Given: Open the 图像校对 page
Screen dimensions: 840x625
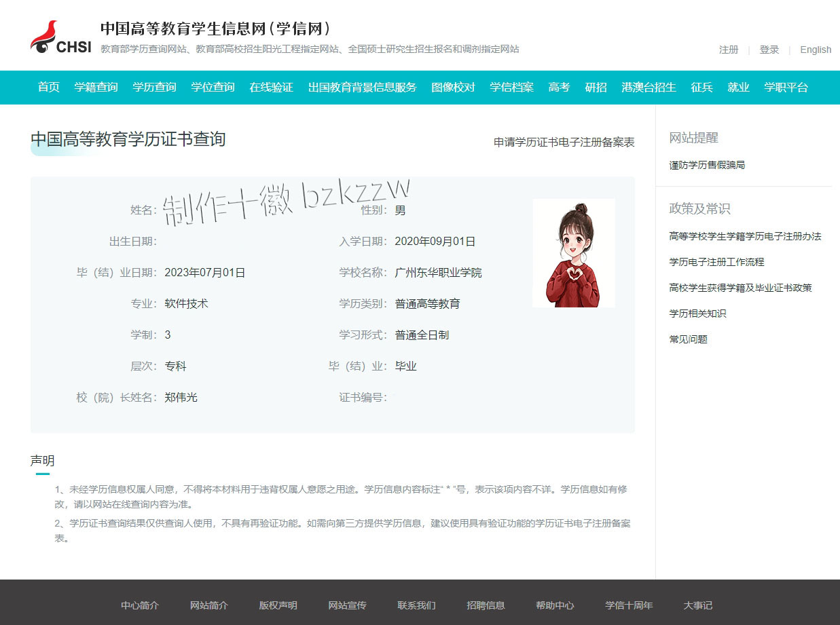Looking at the screenshot, I should 452,87.
